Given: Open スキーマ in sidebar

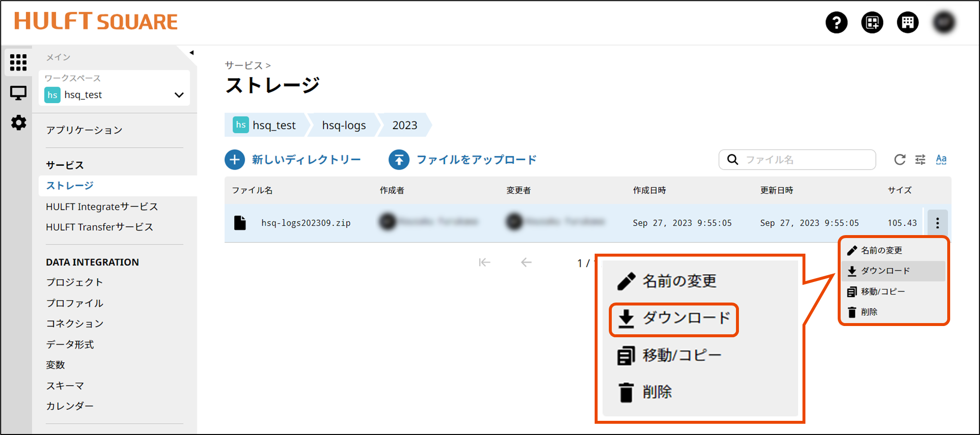Looking at the screenshot, I should click(x=65, y=386).
